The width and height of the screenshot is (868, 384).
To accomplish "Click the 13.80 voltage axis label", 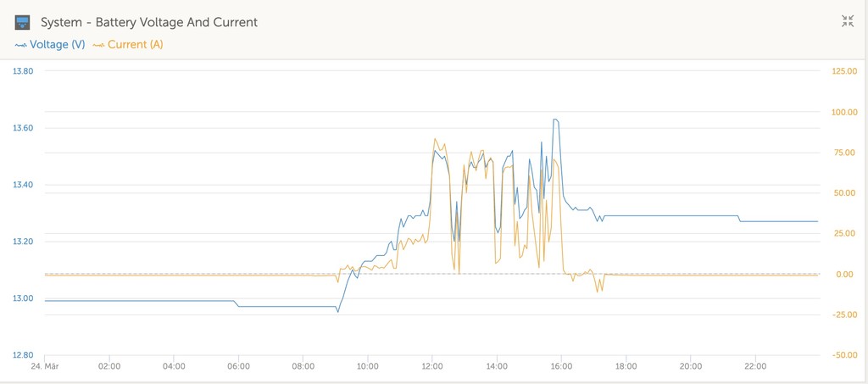I will [23, 71].
